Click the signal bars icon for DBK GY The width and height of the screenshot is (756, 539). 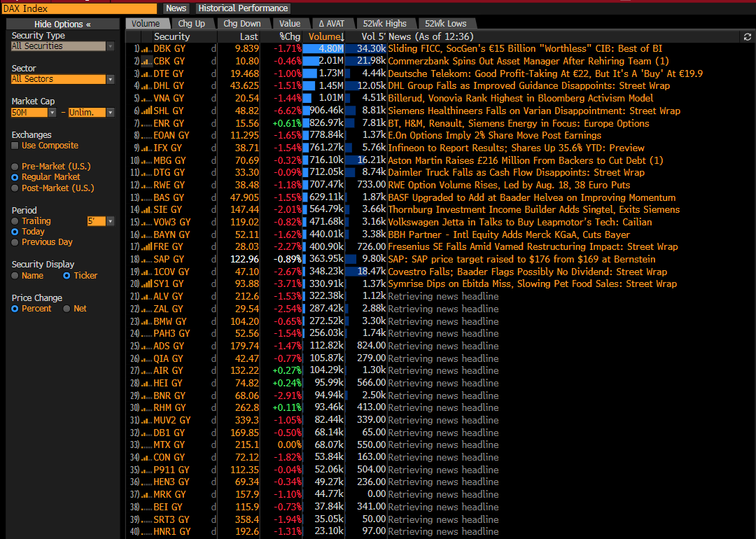point(146,49)
